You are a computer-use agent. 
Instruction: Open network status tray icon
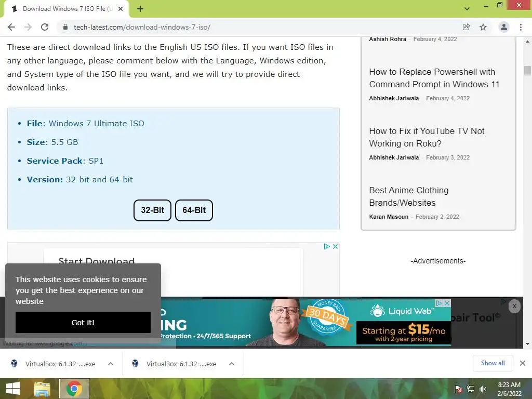tap(471, 389)
